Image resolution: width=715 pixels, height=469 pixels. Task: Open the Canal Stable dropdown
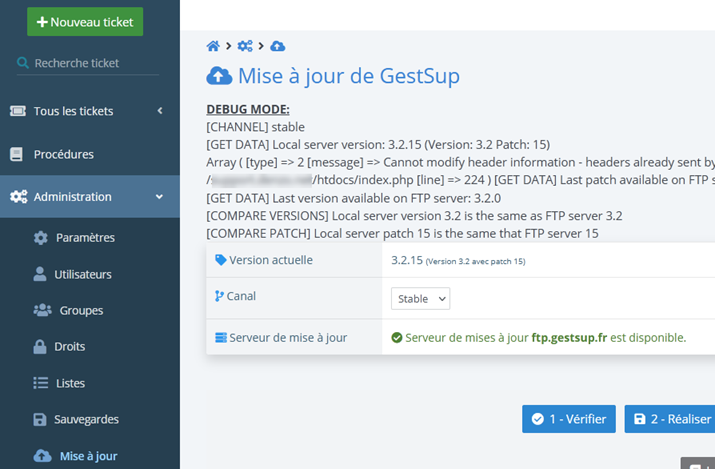click(420, 299)
